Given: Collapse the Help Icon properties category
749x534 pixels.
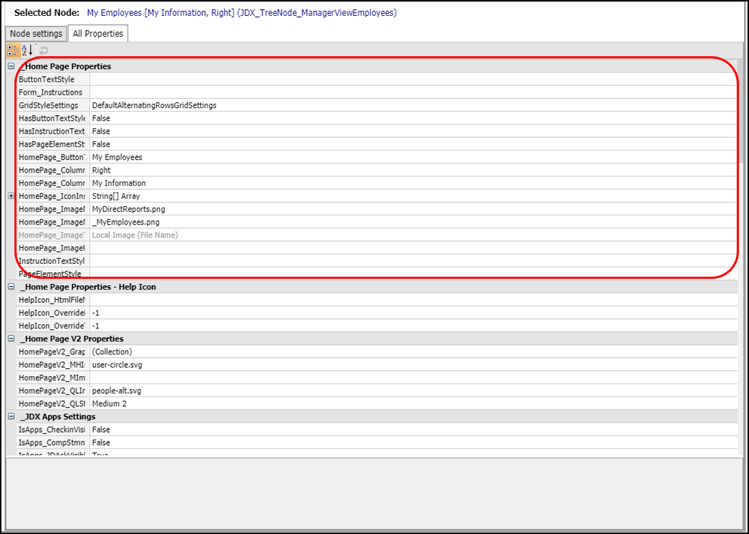Looking at the screenshot, I should click(11, 287).
